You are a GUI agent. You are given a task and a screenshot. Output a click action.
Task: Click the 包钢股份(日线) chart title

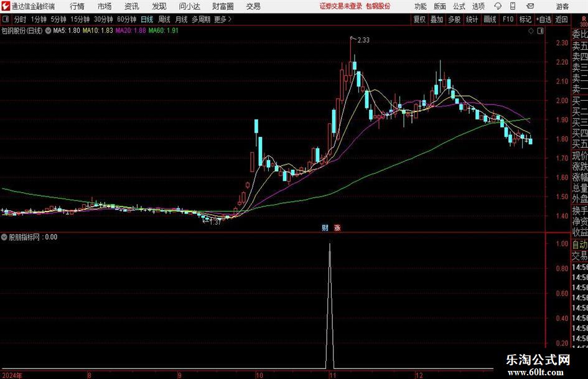click(x=22, y=30)
